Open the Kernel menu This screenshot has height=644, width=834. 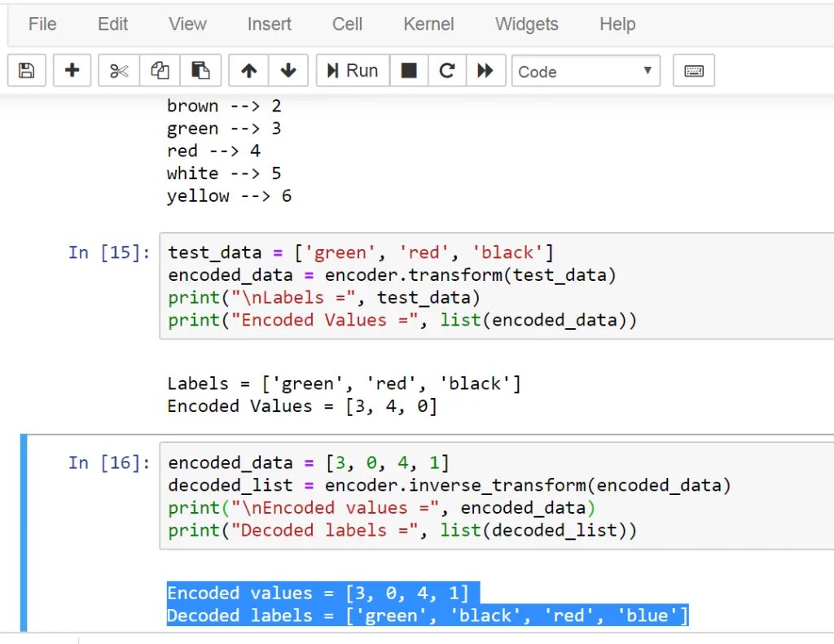point(428,24)
